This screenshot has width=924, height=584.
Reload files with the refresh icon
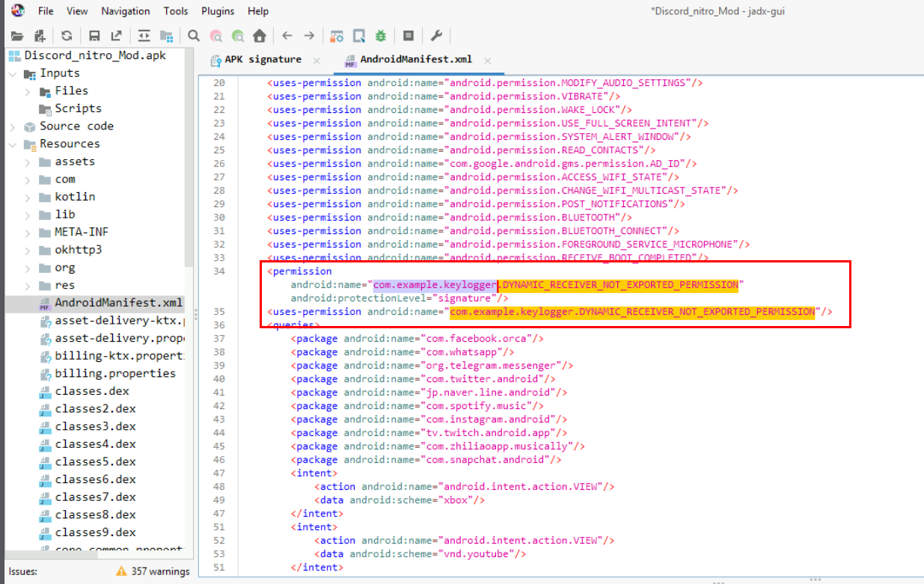pos(67,35)
